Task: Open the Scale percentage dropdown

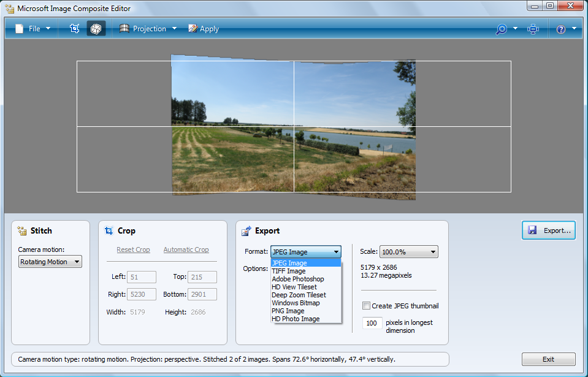Action: click(409, 252)
